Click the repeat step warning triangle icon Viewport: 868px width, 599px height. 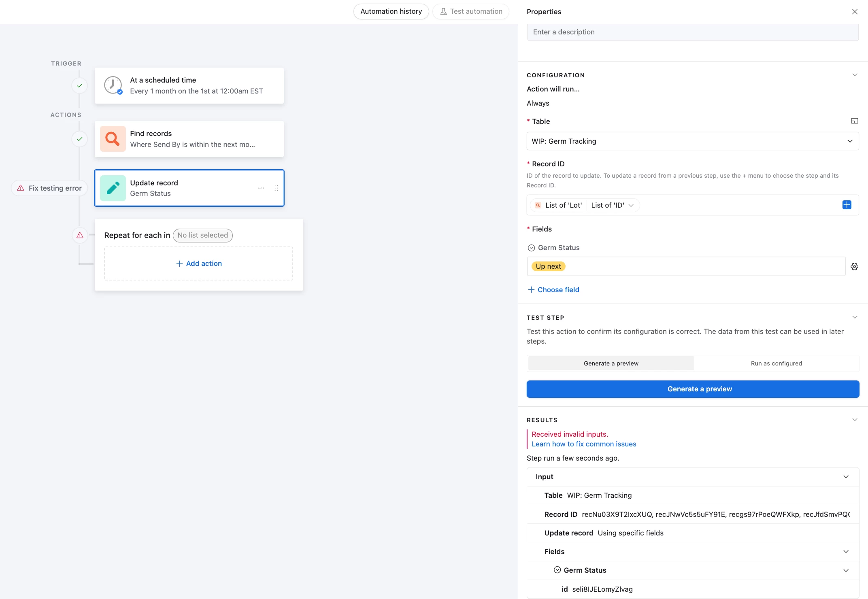coord(80,235)
